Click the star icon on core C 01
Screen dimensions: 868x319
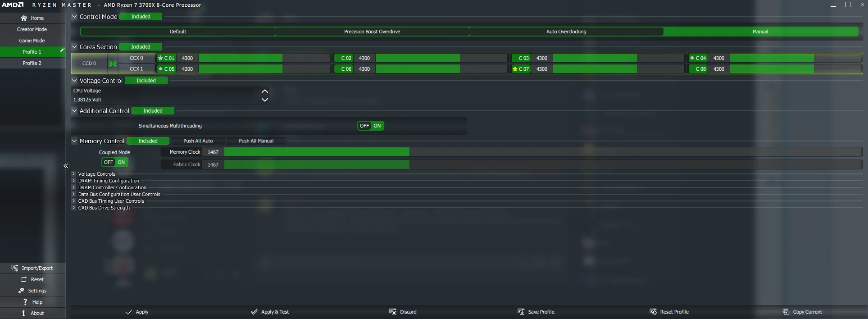(160, 58)
